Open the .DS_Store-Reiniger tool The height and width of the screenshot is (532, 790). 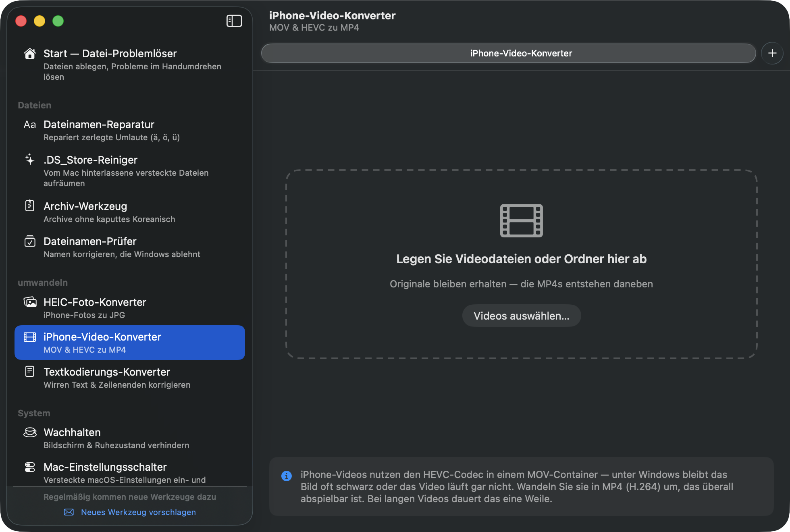129,171
